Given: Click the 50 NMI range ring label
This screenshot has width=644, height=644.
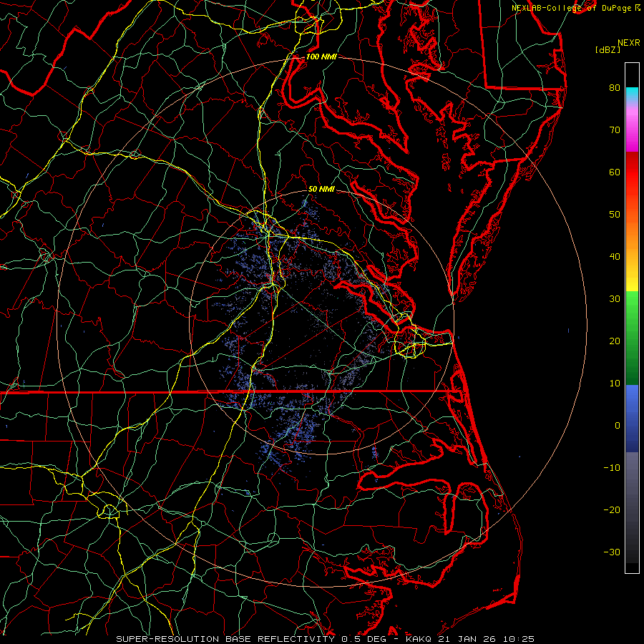Looking at the screenshot, I should click(321, 189).
